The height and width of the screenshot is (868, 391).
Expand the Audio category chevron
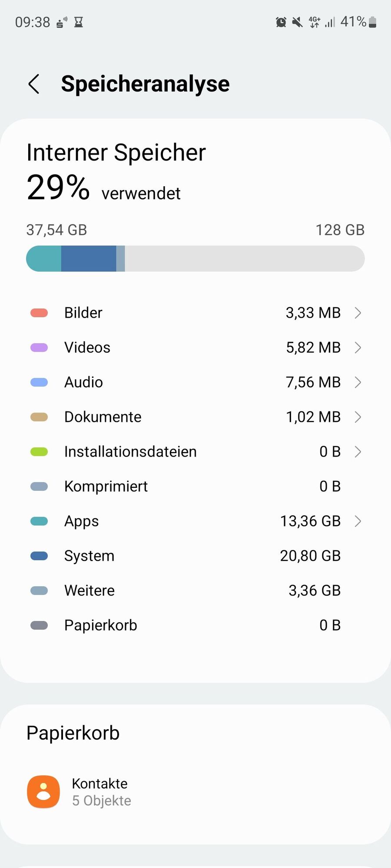click(358, 382)
